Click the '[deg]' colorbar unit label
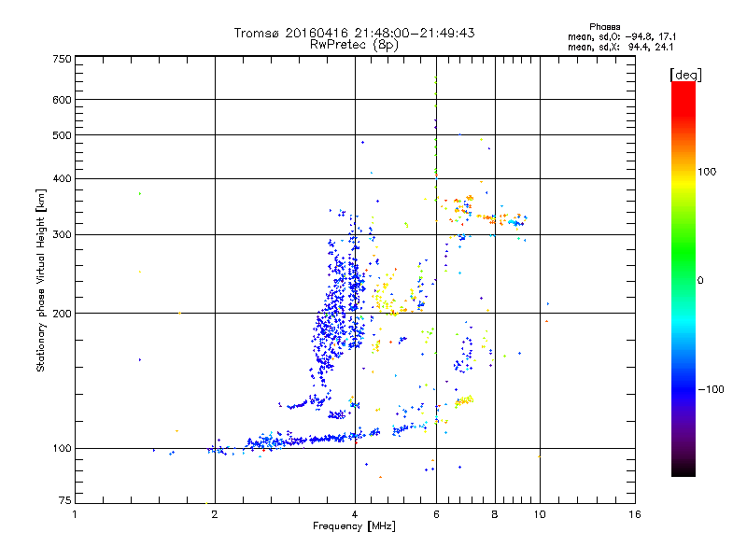Viewport: 747px width, 560px height. [685, 75]
